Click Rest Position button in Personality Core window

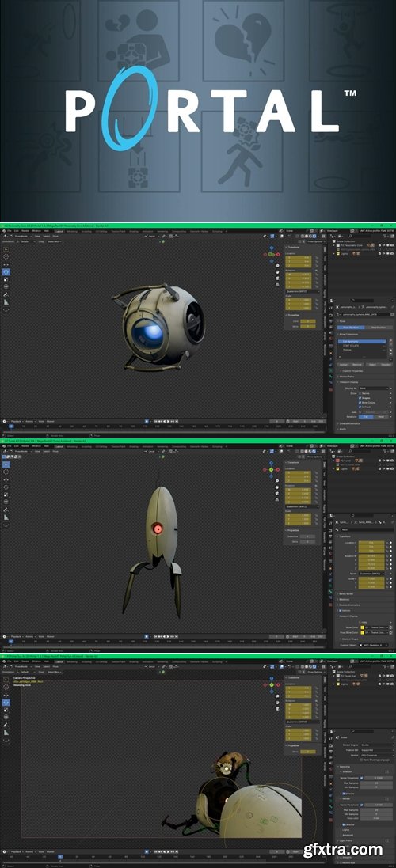click(379, 328)
